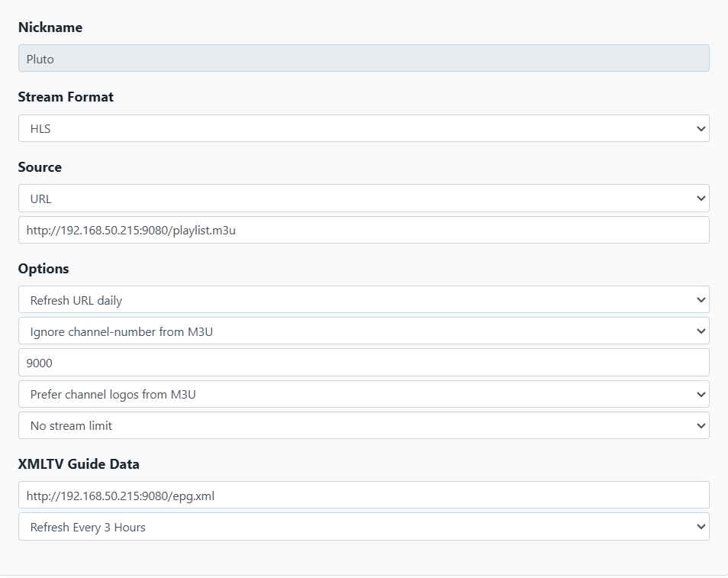
Task: Open the Refresh Every 3 Hours dropdown
Action: click(x=363, y=527)
